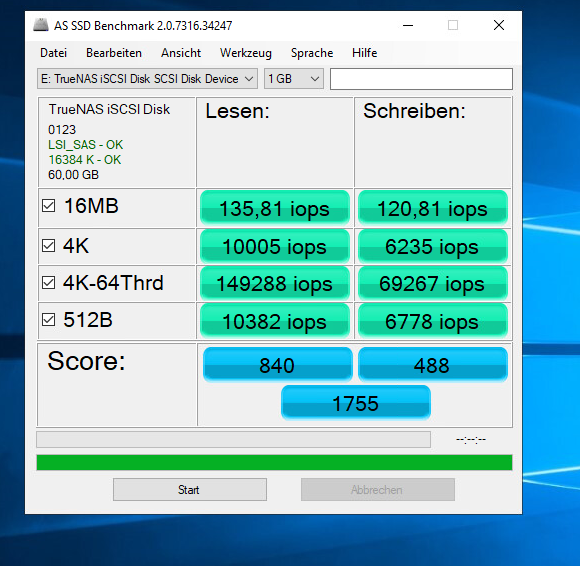Click the Lesen: column header
The width and height of the screenshot is (580, 566).
(237, 111)
